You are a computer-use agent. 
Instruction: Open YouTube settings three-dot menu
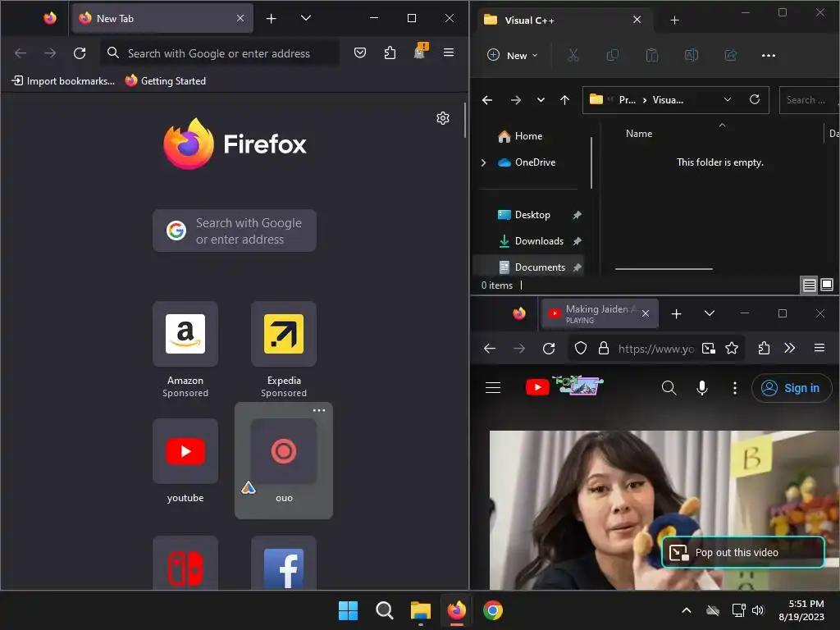tap(735, 388)
